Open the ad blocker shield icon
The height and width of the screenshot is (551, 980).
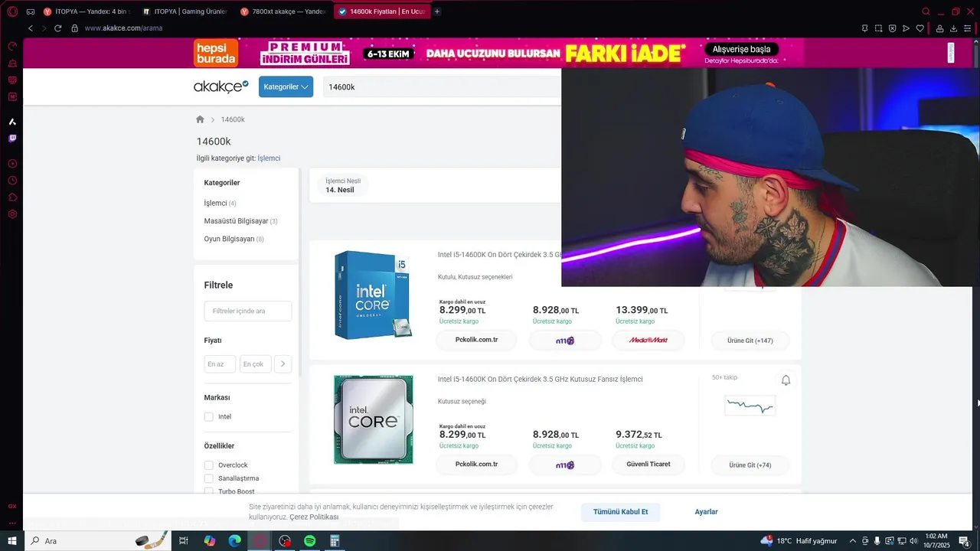pos(893,28)
